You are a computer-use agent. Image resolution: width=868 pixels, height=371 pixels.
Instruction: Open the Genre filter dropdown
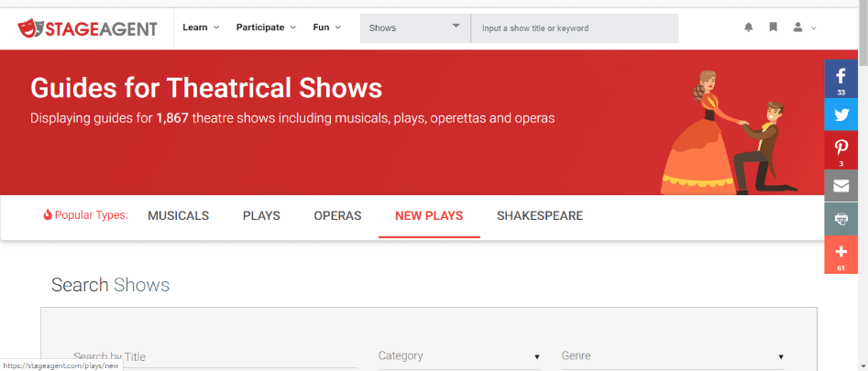(673, 356)
